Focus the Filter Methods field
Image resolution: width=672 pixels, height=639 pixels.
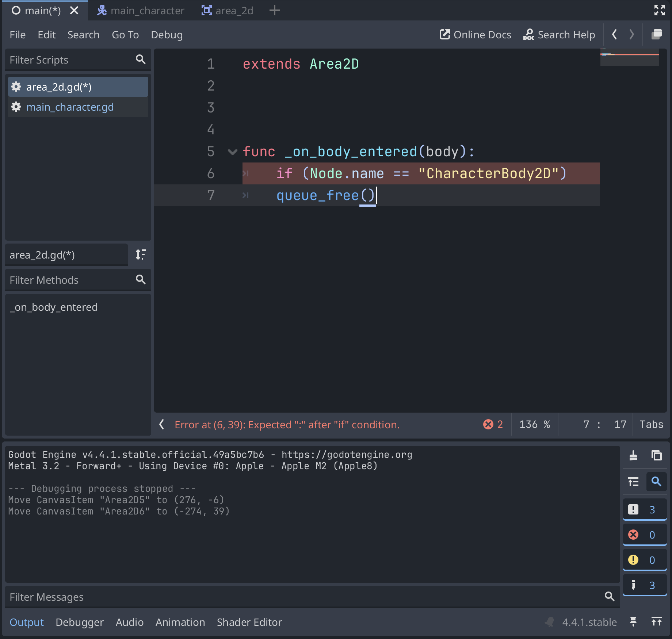78,280
